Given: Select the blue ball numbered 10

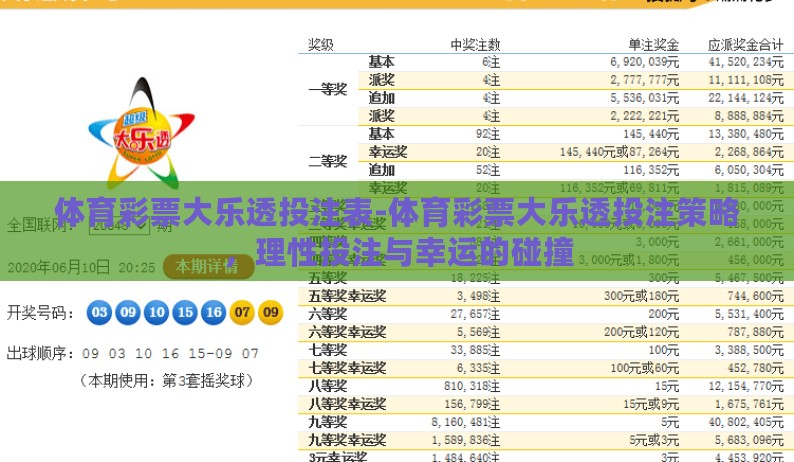Looking at the screenshot, I should tap(156, 313).
